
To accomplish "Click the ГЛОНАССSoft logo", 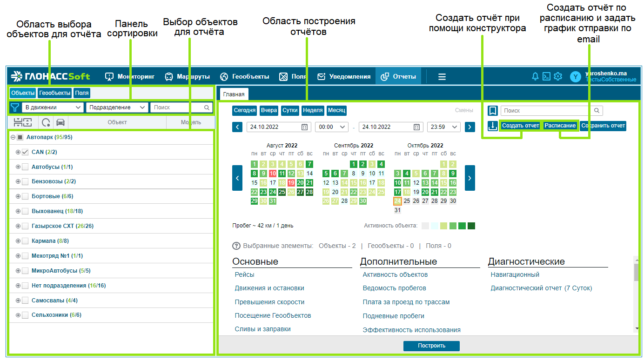I will [51, 76].
